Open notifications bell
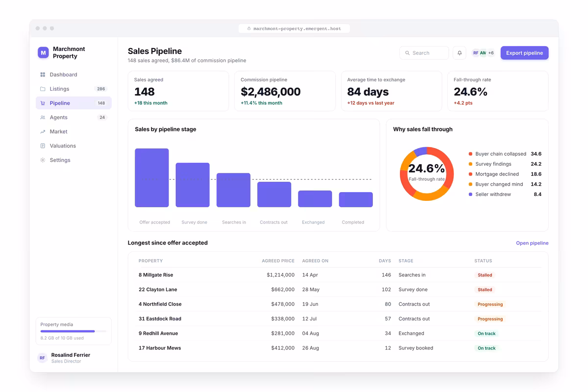The width and height of the screenshot is (588, 392). 460,53
